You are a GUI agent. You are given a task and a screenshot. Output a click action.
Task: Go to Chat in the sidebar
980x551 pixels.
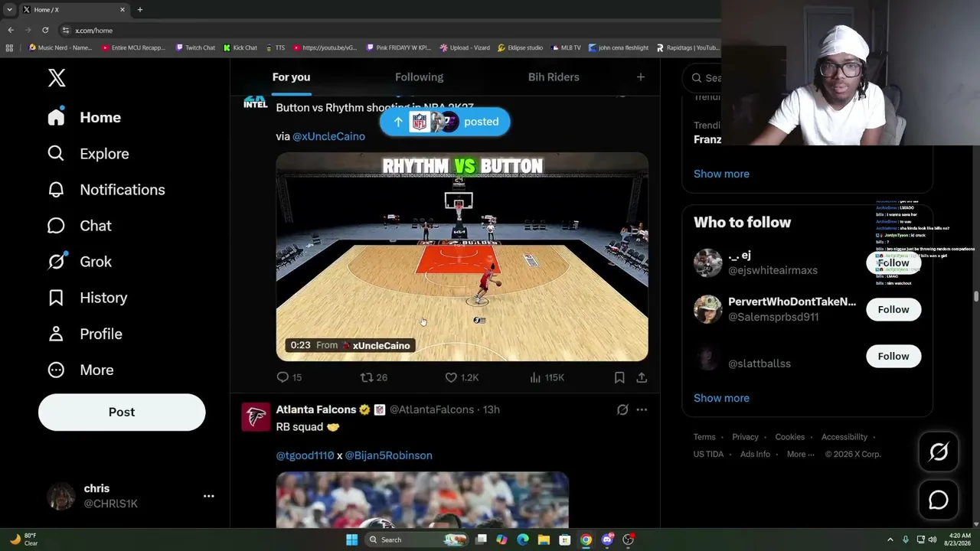79,226
